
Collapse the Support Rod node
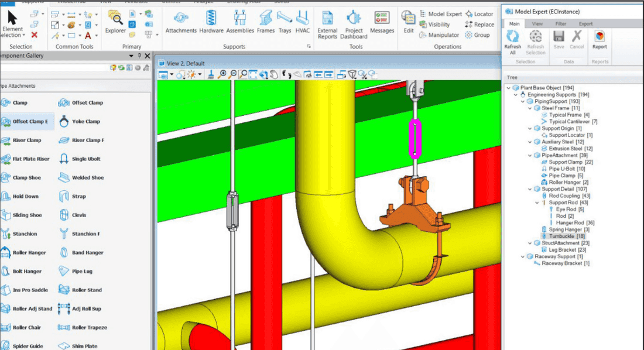pos(537,203)
